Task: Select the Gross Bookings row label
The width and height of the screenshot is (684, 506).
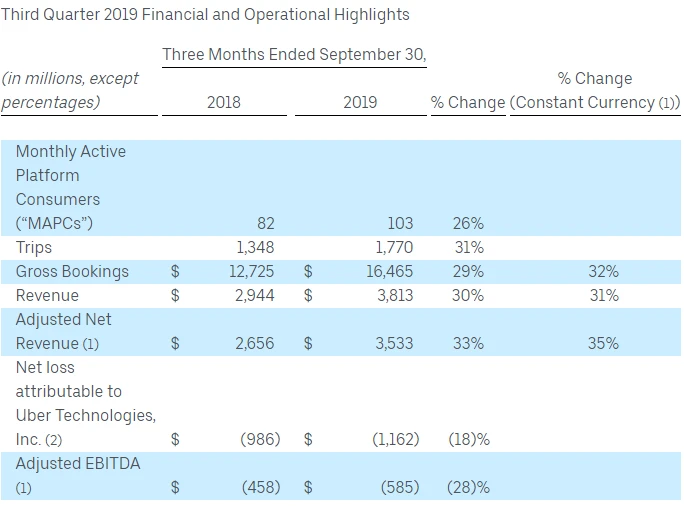Action: coord(72,271)
